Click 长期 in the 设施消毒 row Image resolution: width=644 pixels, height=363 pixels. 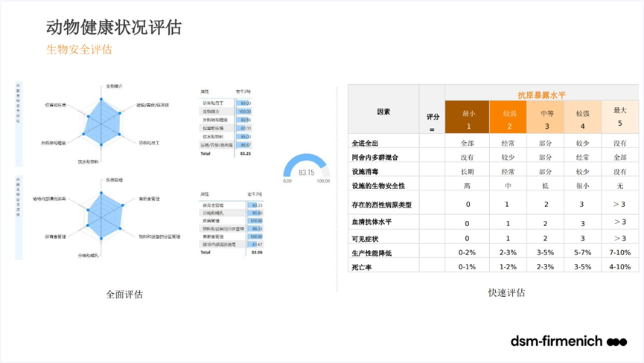tap(467, 171)
